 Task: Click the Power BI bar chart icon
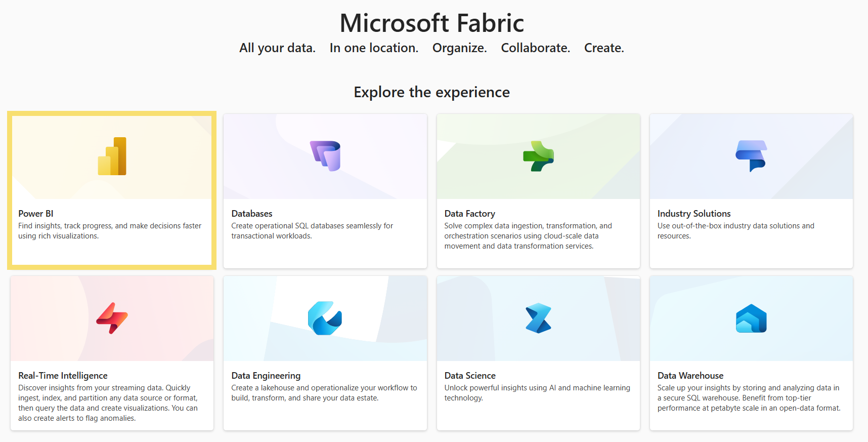[x=112, y=156]
